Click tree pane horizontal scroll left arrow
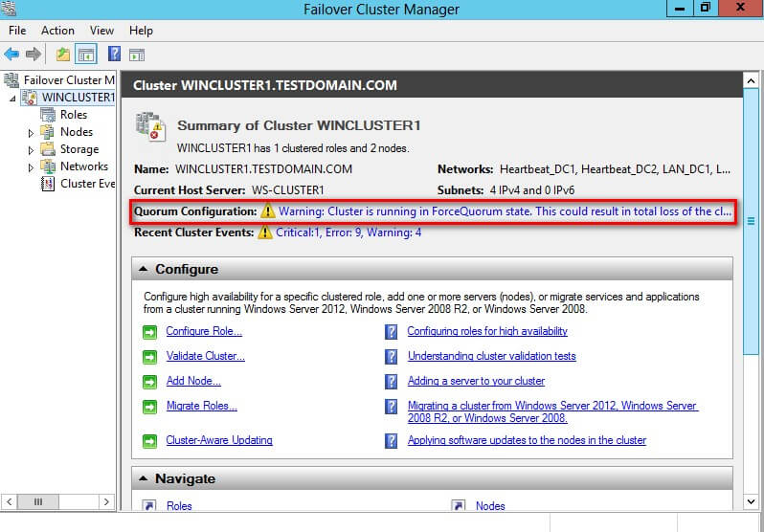 pos(10,501)
